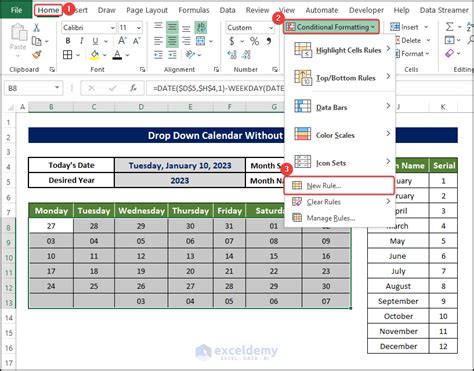Open the font name dropdown Calibri
This screenshot has width=474, height=371.
click(89, 28)
